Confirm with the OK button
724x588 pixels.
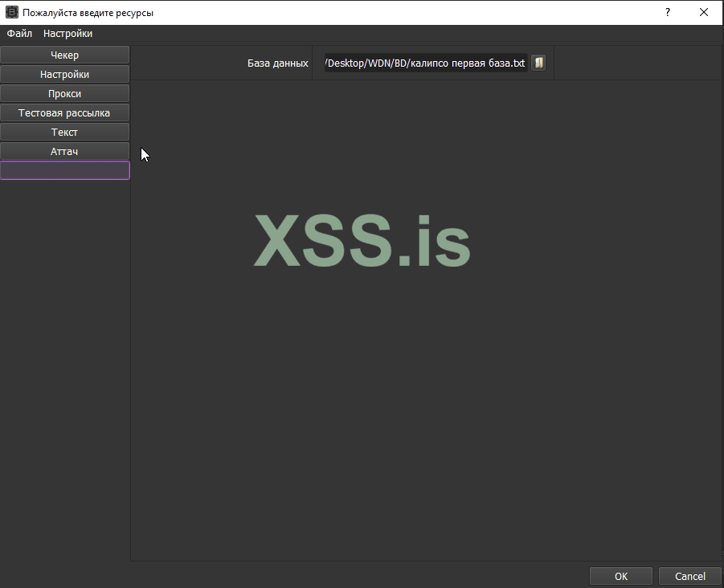tap(621, 577)
